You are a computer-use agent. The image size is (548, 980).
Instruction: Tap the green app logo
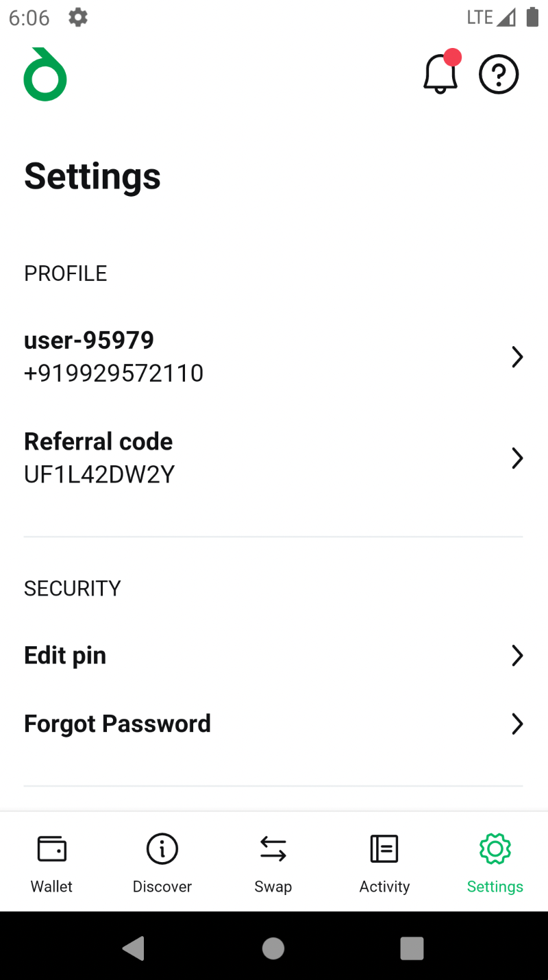45,75
